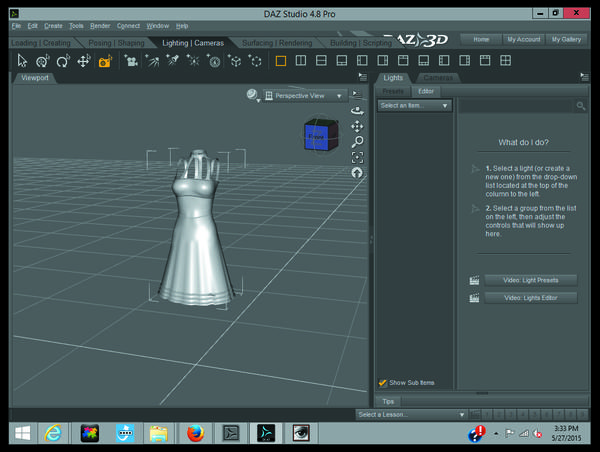
Task: Open the Windows Start button
Action: coord(23,433)
